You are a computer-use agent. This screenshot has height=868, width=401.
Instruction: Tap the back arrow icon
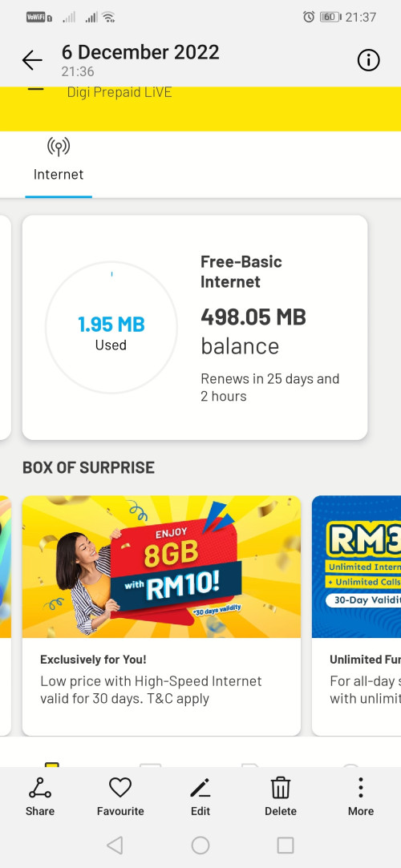point(32,60)
